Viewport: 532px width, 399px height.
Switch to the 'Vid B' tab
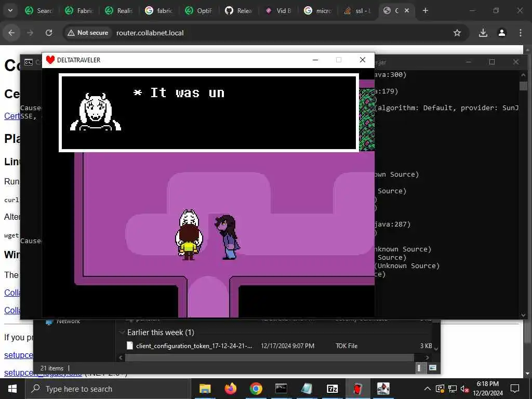click(x=279, y=10)
